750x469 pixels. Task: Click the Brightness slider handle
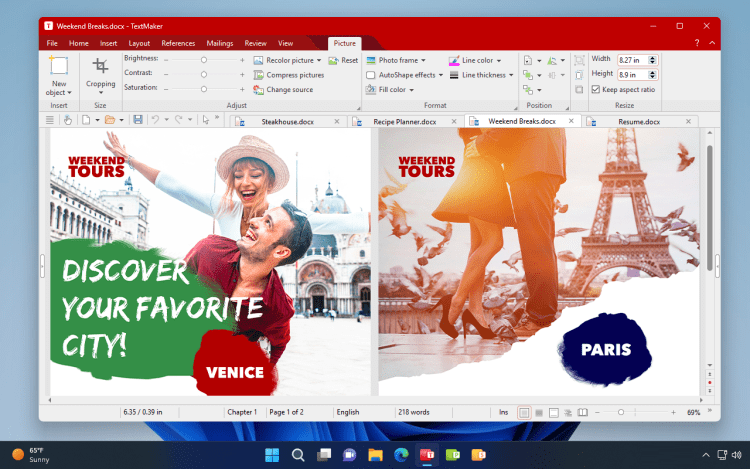204,60
